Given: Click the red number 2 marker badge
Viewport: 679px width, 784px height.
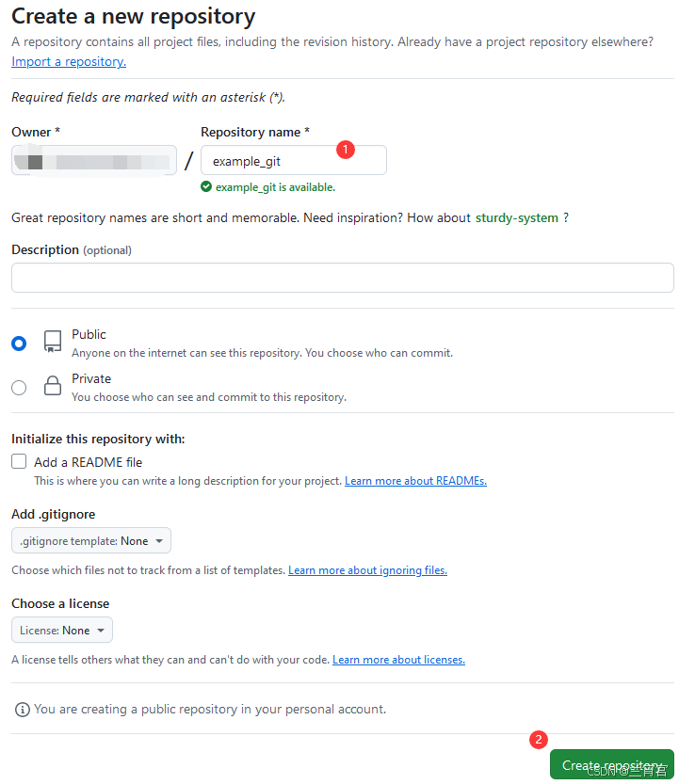Looking at the screenshot, I should click(x=539, y=740).
